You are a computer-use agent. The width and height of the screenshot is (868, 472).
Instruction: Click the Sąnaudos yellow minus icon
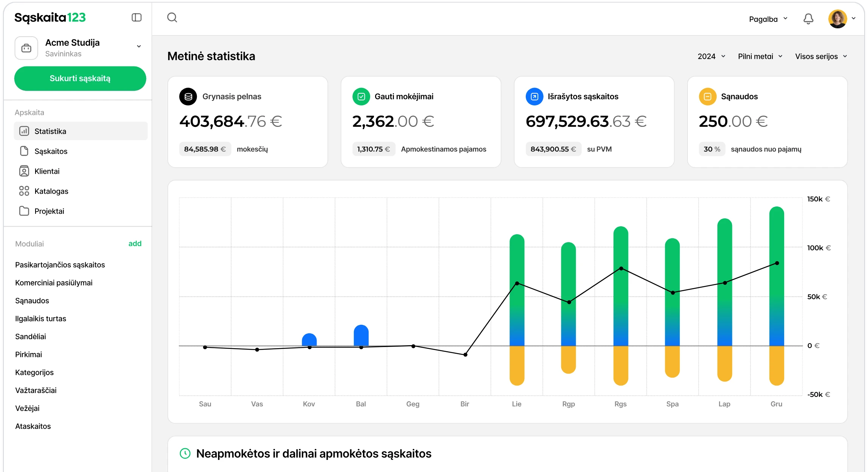pyautogui.click(x=707, y=97)
